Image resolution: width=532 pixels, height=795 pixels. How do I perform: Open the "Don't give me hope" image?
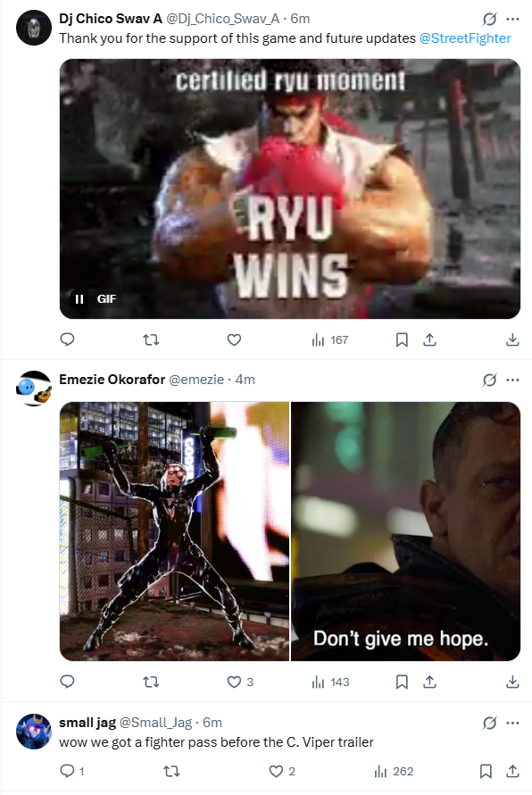[x=406, y=531]
